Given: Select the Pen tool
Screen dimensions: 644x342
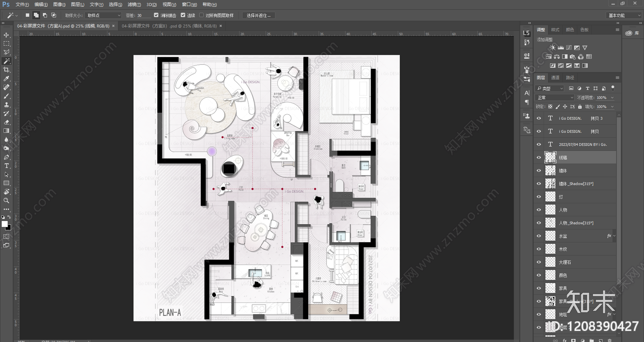Looking at the screenshot, I should [x=6, y=157].
